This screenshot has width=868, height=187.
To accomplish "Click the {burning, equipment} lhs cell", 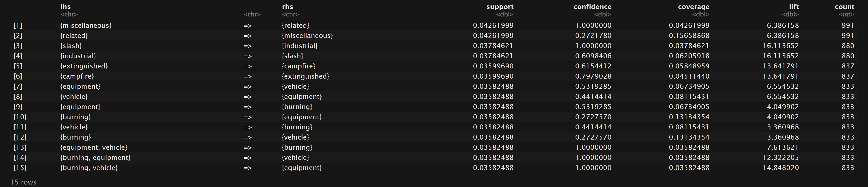I will coord(95,157).
